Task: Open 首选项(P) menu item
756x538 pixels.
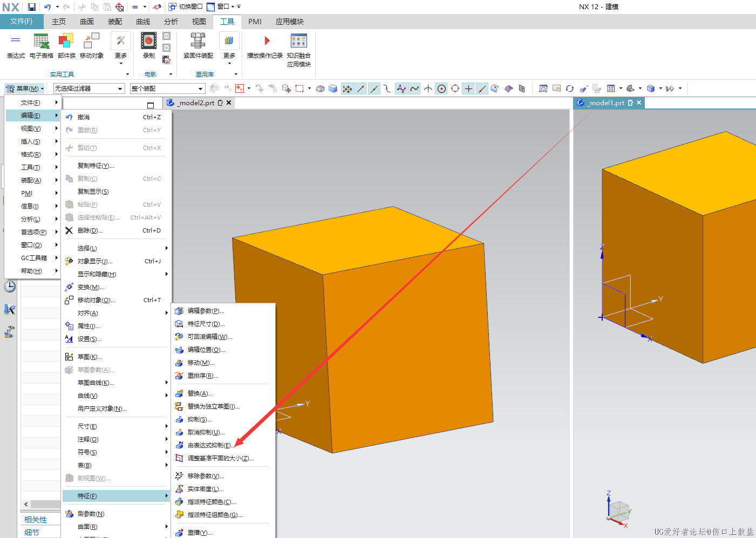Action: (33, 232)
